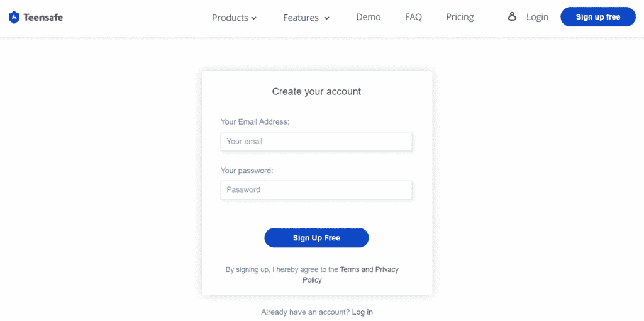Image resolution: width=644 pixels, height=321 pixels.
Task: Open the Features menu
Action: (x=301, y=18)
